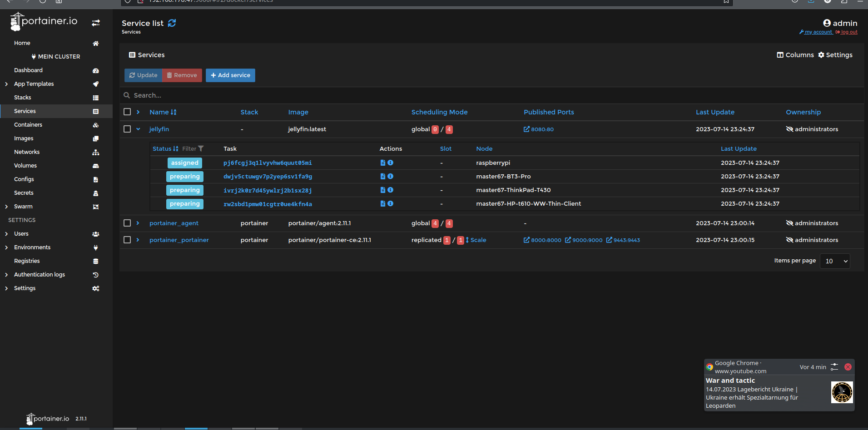Inspect info icon for task pj6fcgj3q1lvyvhw6quut05mi
Viewport: 868px width, 430px height.
coord(391,163)
